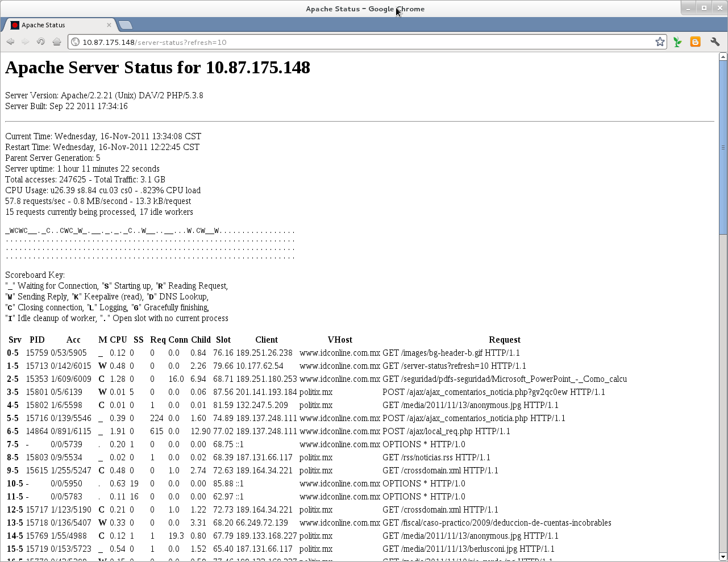Click the Chrome window menu icon top-left
The height and width of the screenshot is (562, 728).
[7, 7]
